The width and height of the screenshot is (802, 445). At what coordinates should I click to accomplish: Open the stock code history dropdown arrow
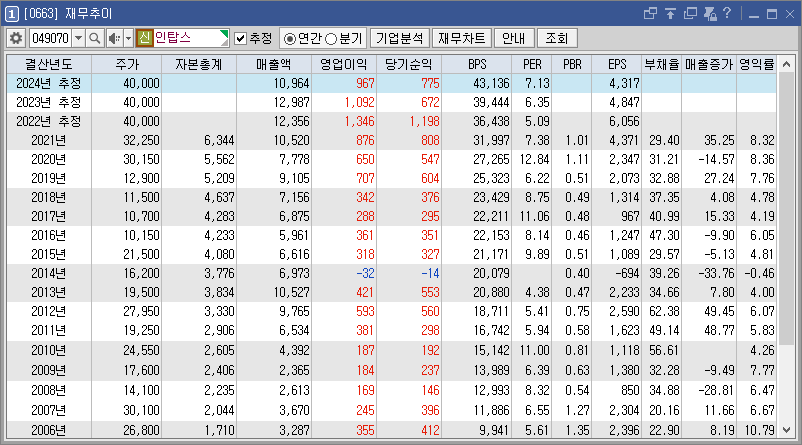coord(78,38)
